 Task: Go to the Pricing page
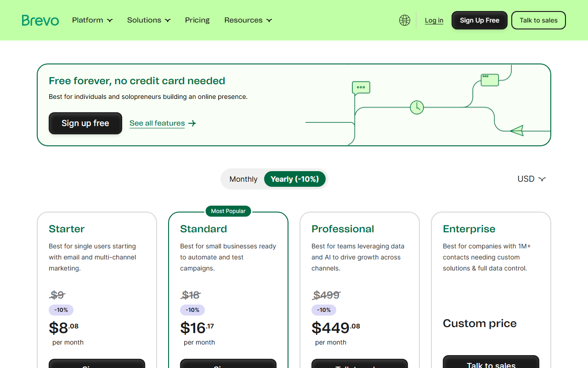pyautogui.click(x=198, y=20)
